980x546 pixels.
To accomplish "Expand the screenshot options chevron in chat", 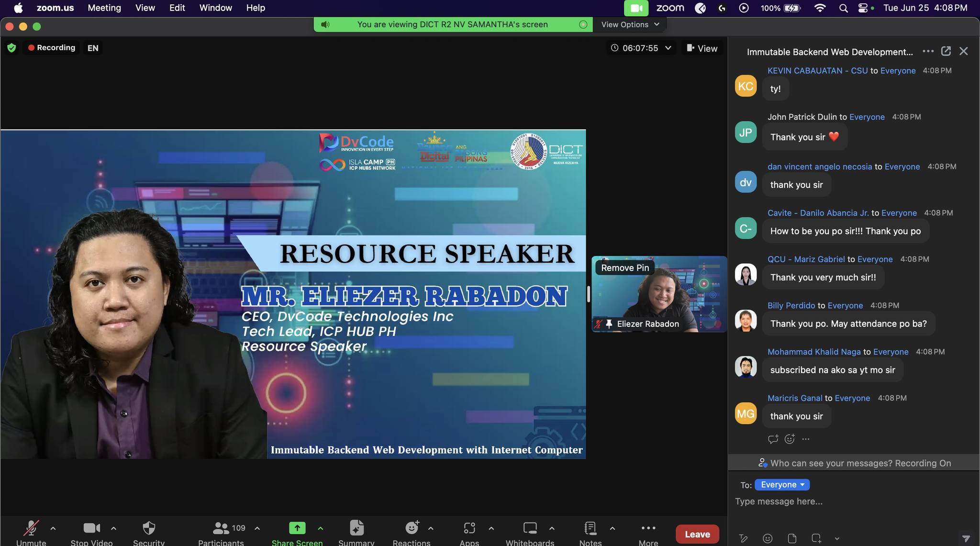I will (x=837, y=538).
